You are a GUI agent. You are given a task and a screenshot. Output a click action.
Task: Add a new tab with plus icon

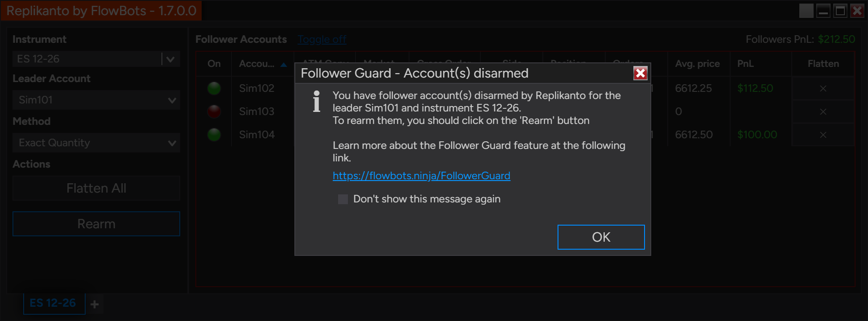[x=95, y=304]
